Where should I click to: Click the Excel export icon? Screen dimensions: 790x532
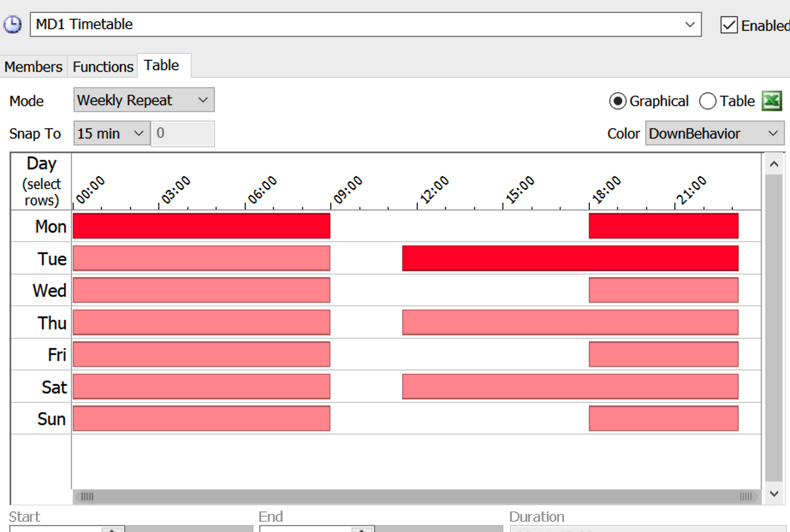(772, 101)
